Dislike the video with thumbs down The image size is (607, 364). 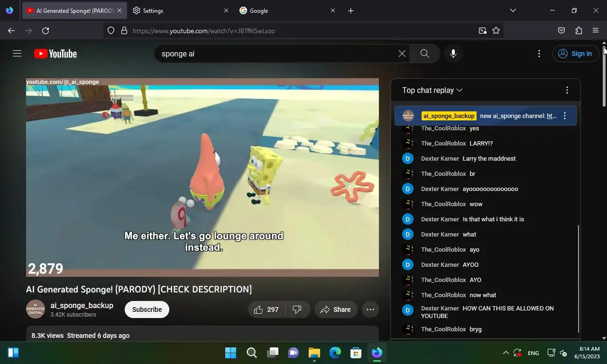(297, 309)
